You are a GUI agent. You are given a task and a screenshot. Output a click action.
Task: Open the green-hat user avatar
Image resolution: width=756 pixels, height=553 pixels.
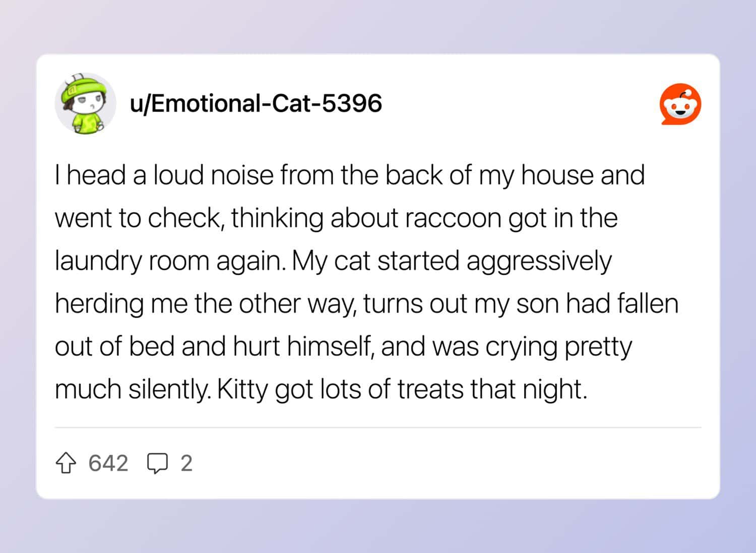[x=85, y=103]
